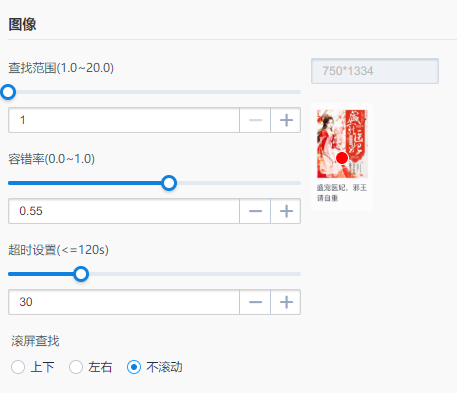Decrease the 容错率 value with minus
The height and width of the screenshot is (393, 457).
(x=255, y=211)
